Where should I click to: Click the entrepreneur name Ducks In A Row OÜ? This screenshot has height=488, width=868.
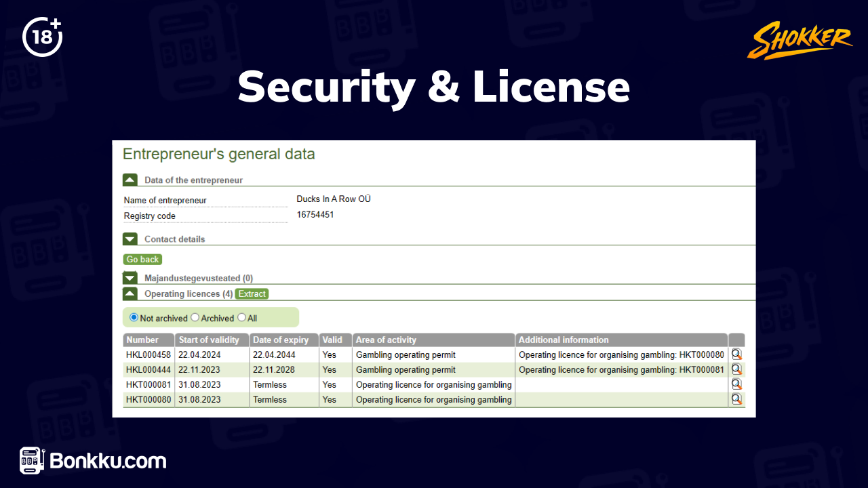pos(334,199)
